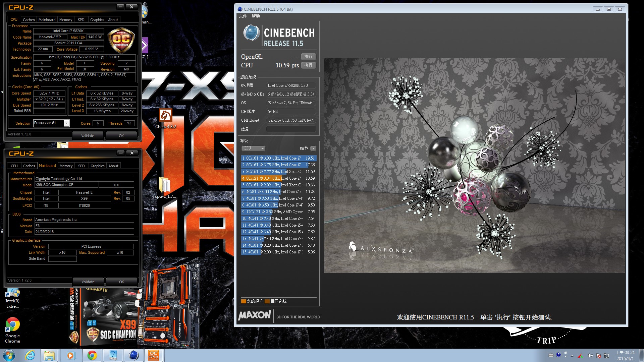This screenshot has width=644, height=362.
Task: Select ranking row 1 scoring 19.51
Action: [279, 158]
